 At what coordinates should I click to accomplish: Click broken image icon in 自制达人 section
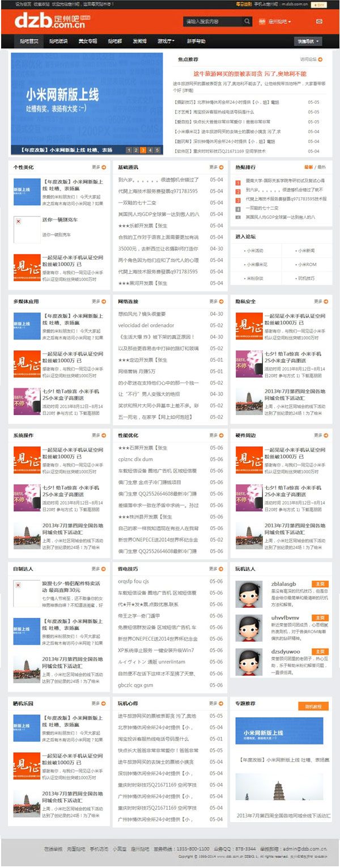18,585
